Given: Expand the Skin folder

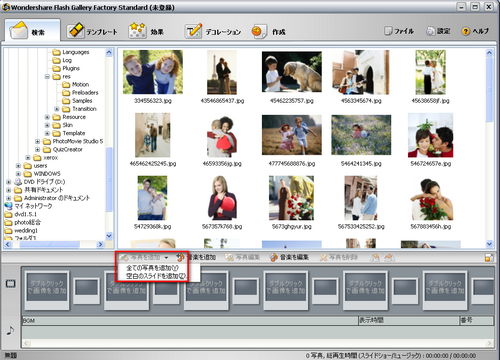Looking at the screenshot, I should click(x=47, y=125).
